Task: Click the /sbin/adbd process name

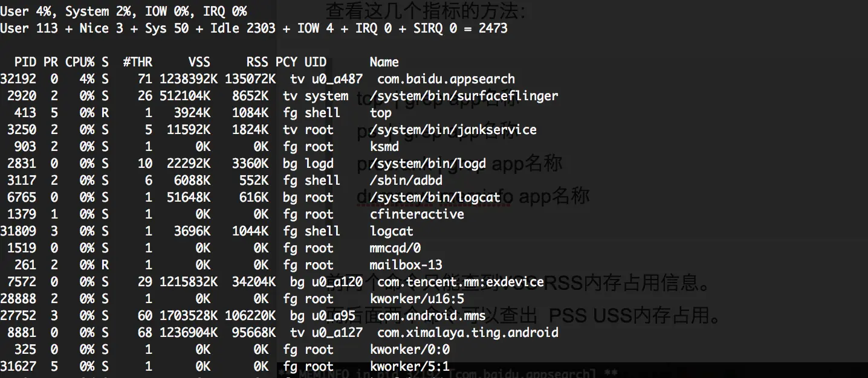Action: (406, 181)
